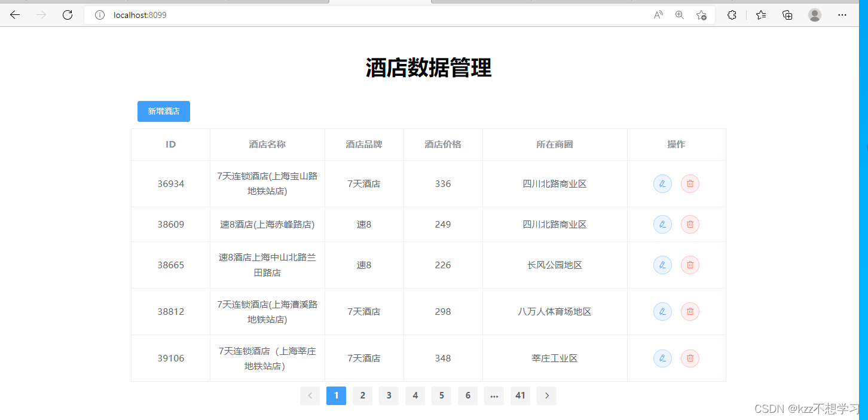
Task: Click the ID column header
Action: click(171, 145)
